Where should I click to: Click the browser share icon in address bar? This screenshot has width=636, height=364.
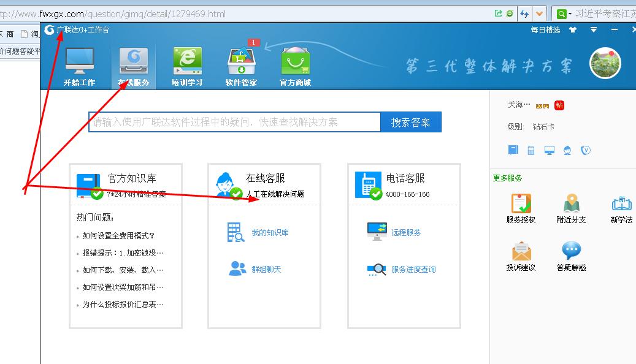(x=499, y=13)
